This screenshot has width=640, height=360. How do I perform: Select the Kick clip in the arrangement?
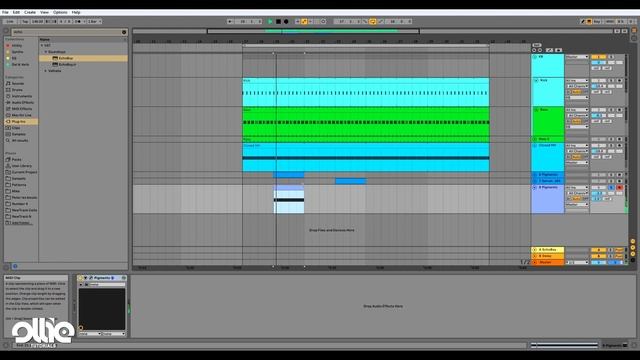point(366,92)
